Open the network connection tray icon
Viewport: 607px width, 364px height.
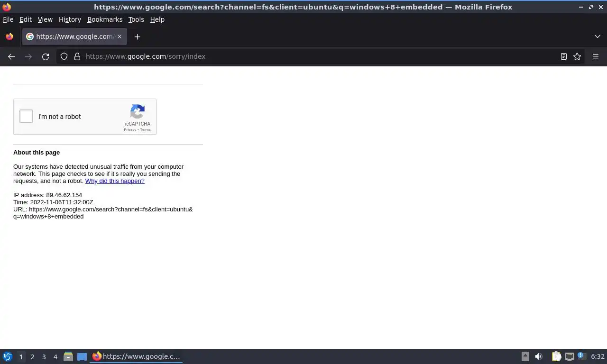point(570,356)
